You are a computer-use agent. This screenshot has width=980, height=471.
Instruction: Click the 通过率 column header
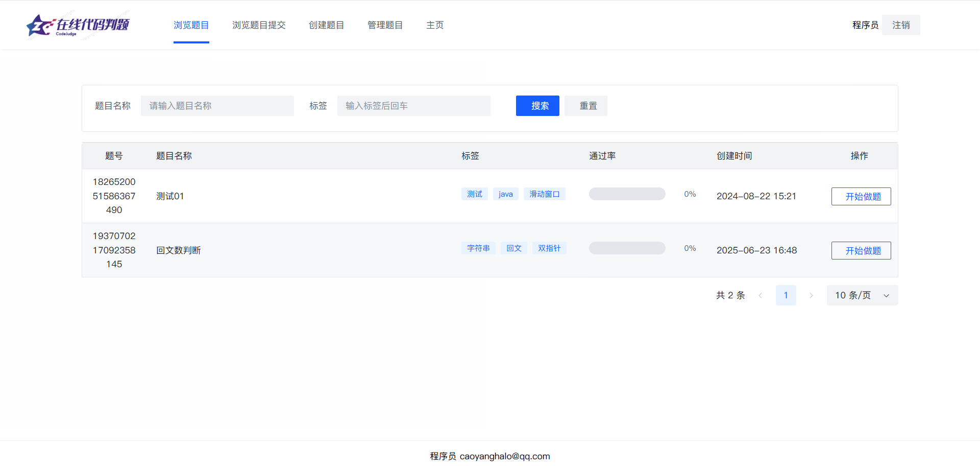pyautogui.click(x=602, y=156)
